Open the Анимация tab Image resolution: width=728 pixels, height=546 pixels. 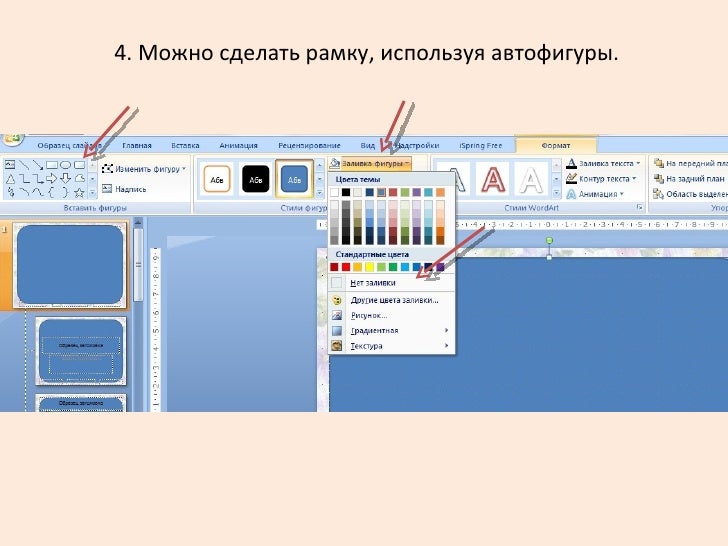click(238, 145)
